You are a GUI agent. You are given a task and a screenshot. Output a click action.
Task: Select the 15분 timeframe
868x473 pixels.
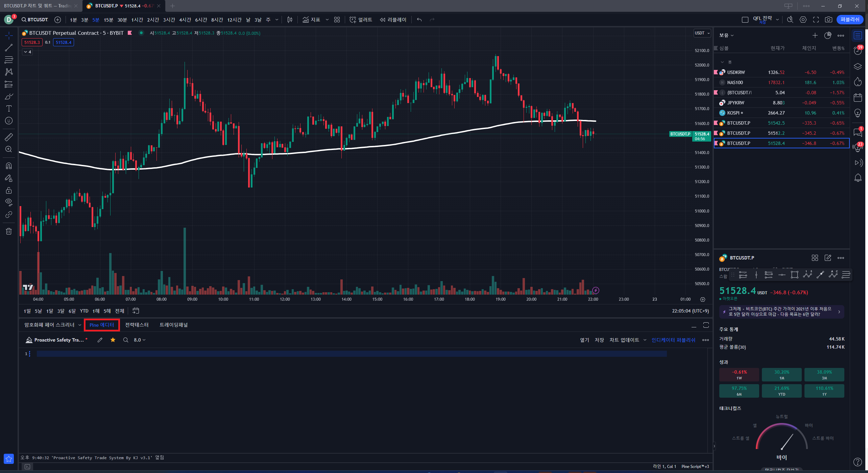point(108,20)
